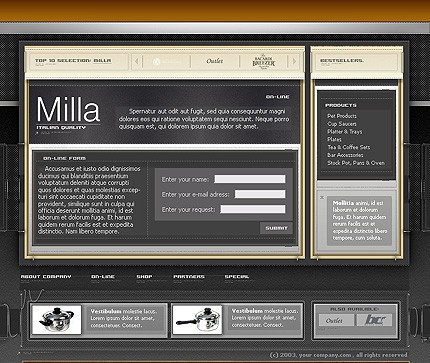Click the On-line Form heading
430x363 pixels.
(x=64, y=158)
